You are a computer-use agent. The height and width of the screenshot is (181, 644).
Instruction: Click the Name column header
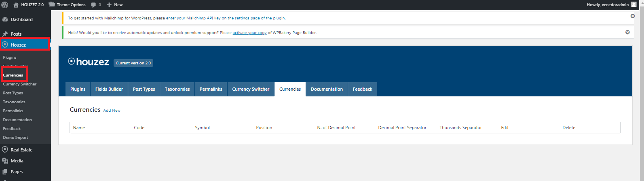(x=79, y=128)
